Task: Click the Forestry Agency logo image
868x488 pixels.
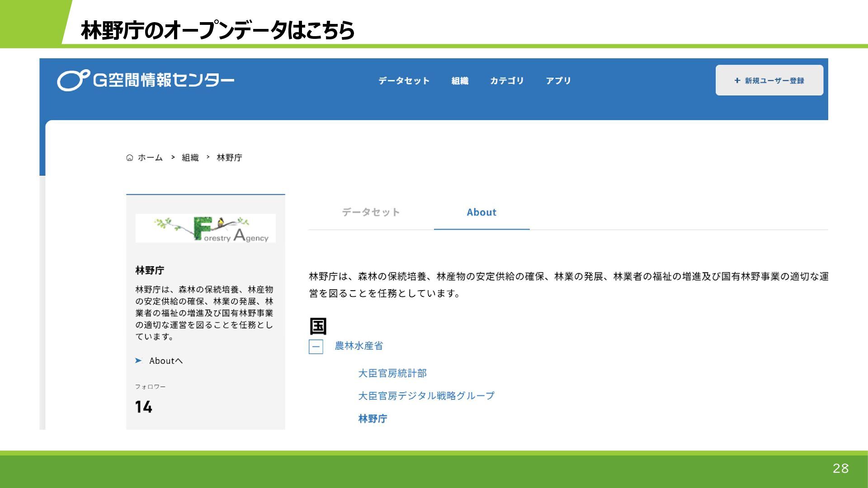Action: click(x=205, y=228)
